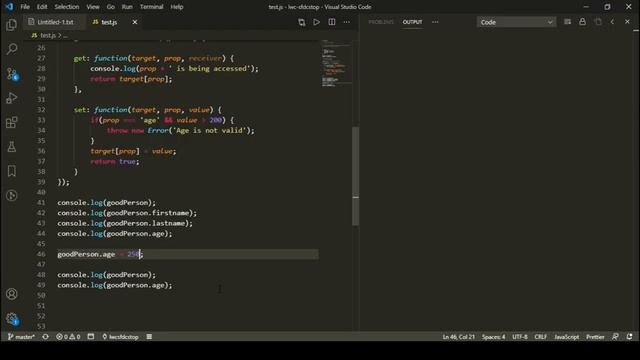Synchronize changes in status bar
This screenshot has height=360, width=640.
point(45,337)
